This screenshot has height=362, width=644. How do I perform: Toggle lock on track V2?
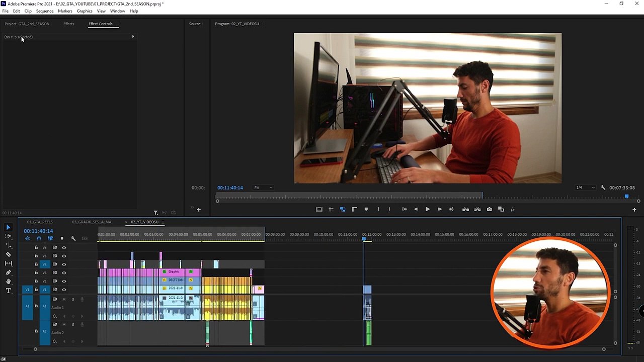36,281
